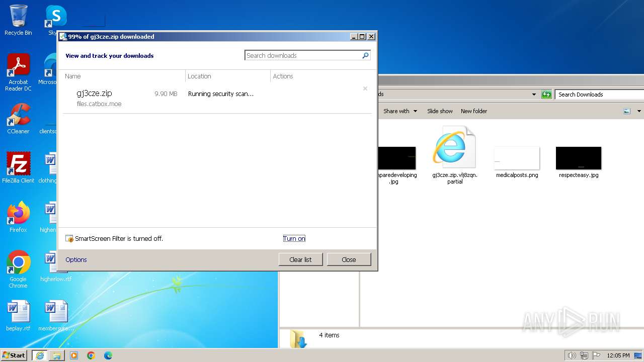Viewport: 644px width, 362px height.
Task: Open Share with dropdown in Explorer
Action: [x=400, y=111]
